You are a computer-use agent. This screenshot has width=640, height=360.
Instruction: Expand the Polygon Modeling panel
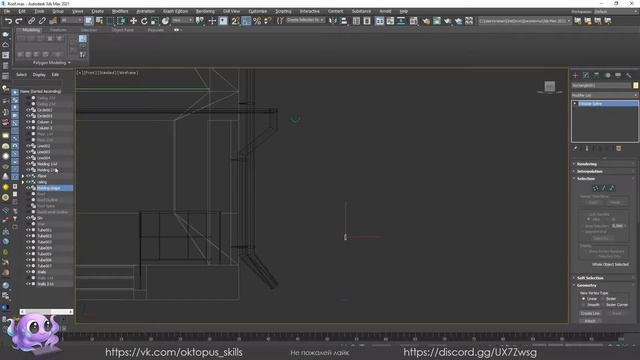[x=51, y=63]
